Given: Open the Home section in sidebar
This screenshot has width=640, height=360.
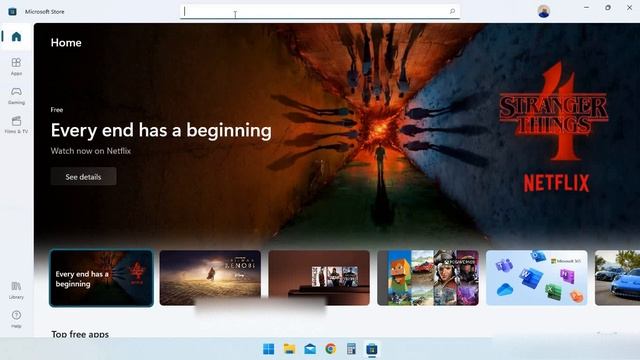Looking at the screenshot, I should tap(16, 37).
